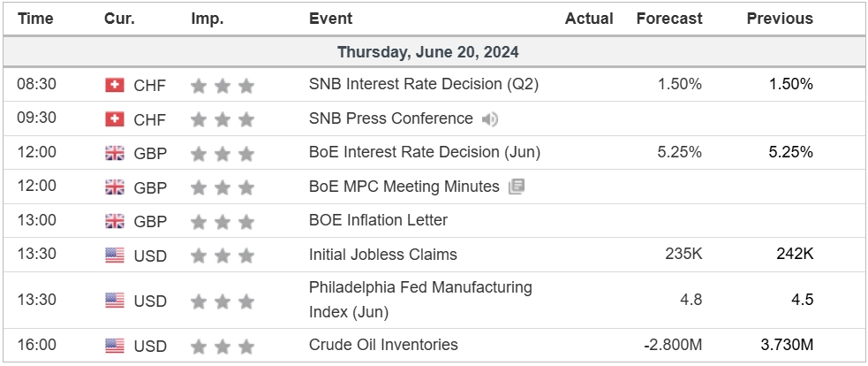Click the UK flag in the BOE Inflation Letter row
This screenshot has width=868, height=366.
coord(115,221)
